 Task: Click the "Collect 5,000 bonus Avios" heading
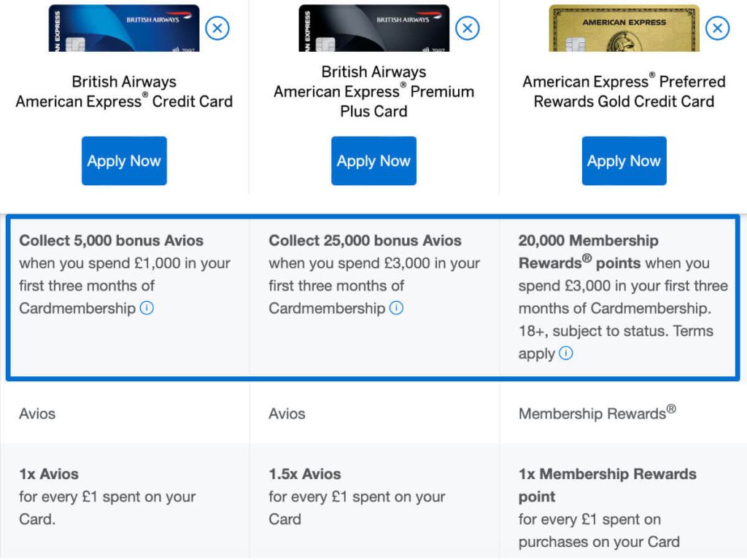[x=111, y=241]
